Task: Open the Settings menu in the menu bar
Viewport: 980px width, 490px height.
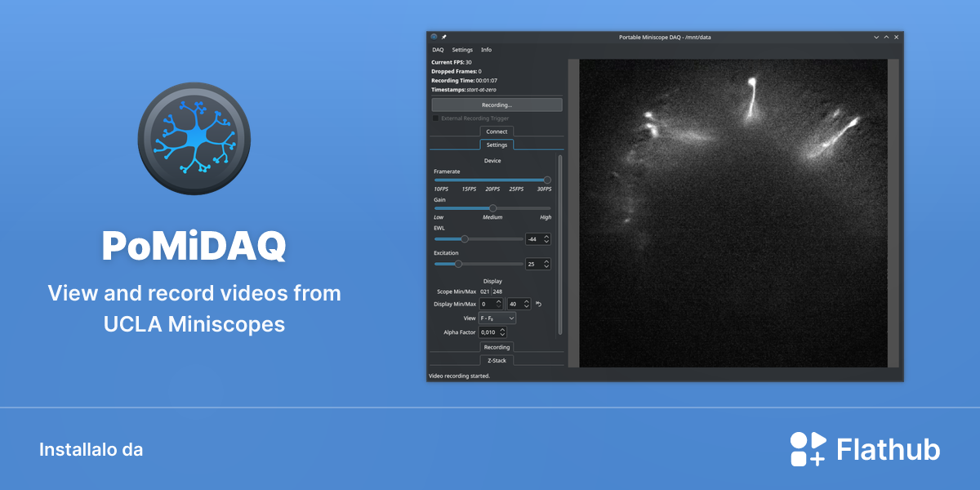Action: [x=462, y=50]
